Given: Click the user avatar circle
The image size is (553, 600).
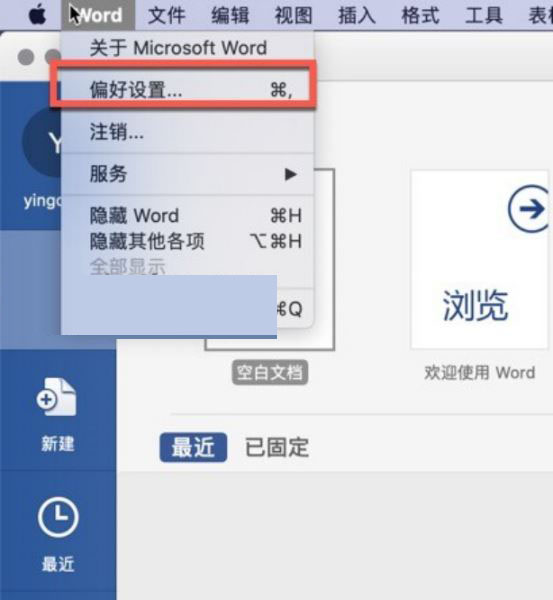Looking at the screenshot, I should pyautogui.click(x=42, y=142).
